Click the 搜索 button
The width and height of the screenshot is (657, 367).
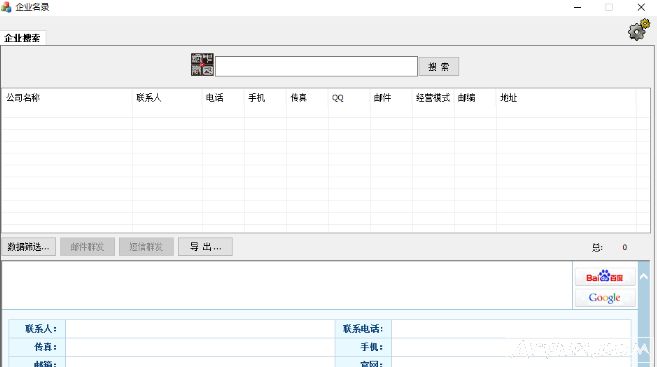(x=439, y=67)
